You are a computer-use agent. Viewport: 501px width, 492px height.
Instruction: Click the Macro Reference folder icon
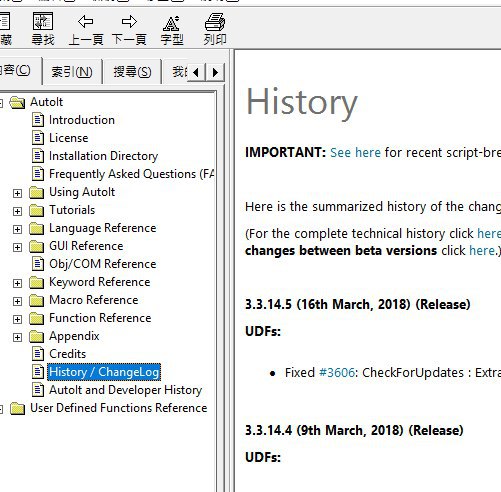pyautogui.click(x=36, y=300)
